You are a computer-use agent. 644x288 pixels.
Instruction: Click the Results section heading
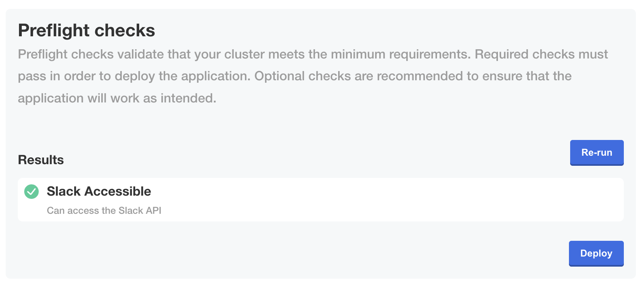click(x=40, y=160)
